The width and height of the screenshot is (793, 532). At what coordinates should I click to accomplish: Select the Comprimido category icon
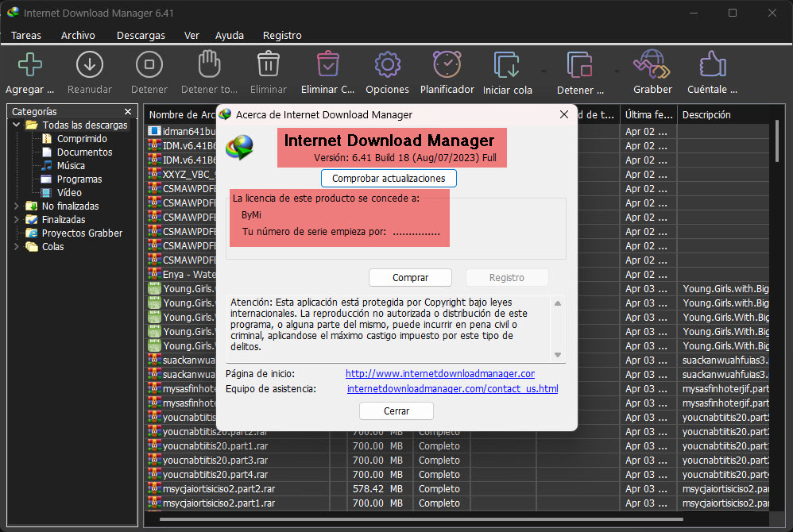tap(47, 138)
